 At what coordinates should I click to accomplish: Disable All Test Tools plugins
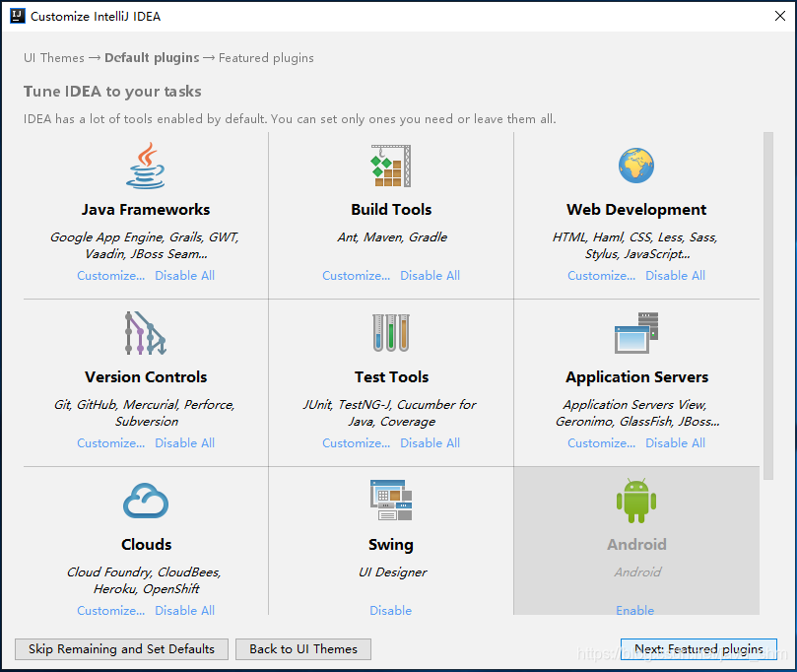(430, 443)
